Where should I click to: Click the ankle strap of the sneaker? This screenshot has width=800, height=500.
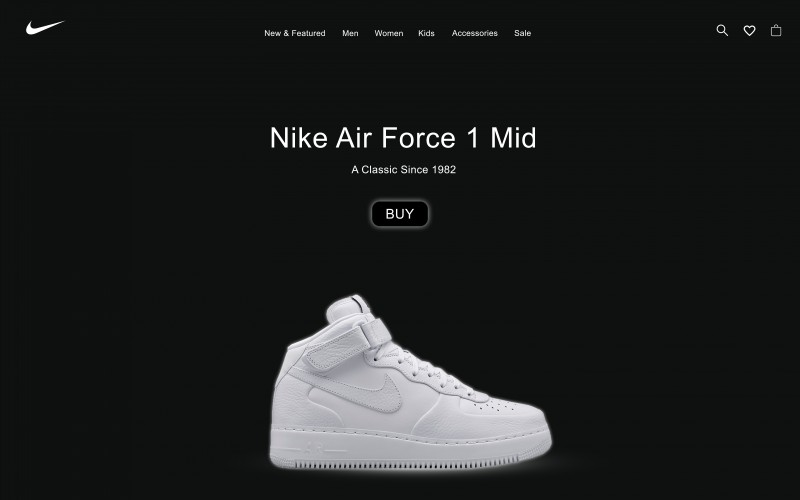pyautogui.click(x=347, y=346)
